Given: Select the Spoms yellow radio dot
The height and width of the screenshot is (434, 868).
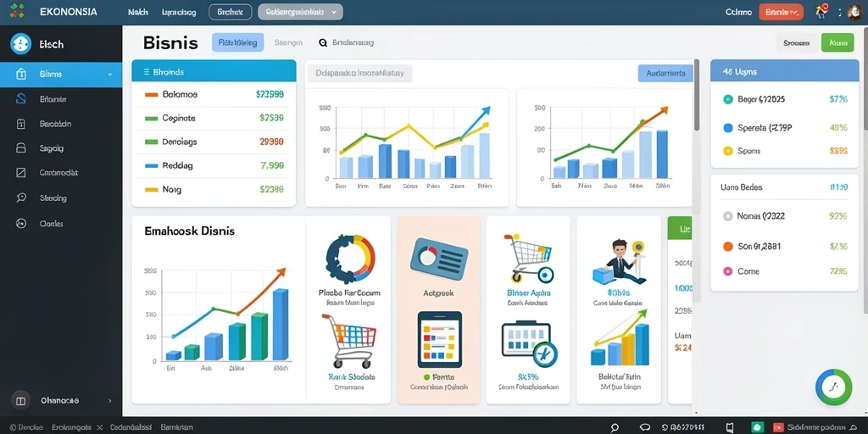Looking at the screenshot, I should pos(728,151).
